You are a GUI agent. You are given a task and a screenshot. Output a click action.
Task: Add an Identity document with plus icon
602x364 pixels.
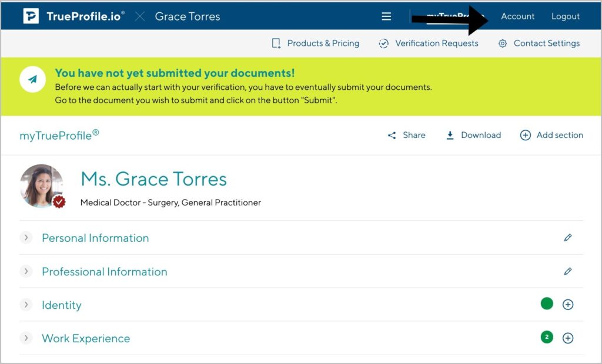(x=568, y=305)
